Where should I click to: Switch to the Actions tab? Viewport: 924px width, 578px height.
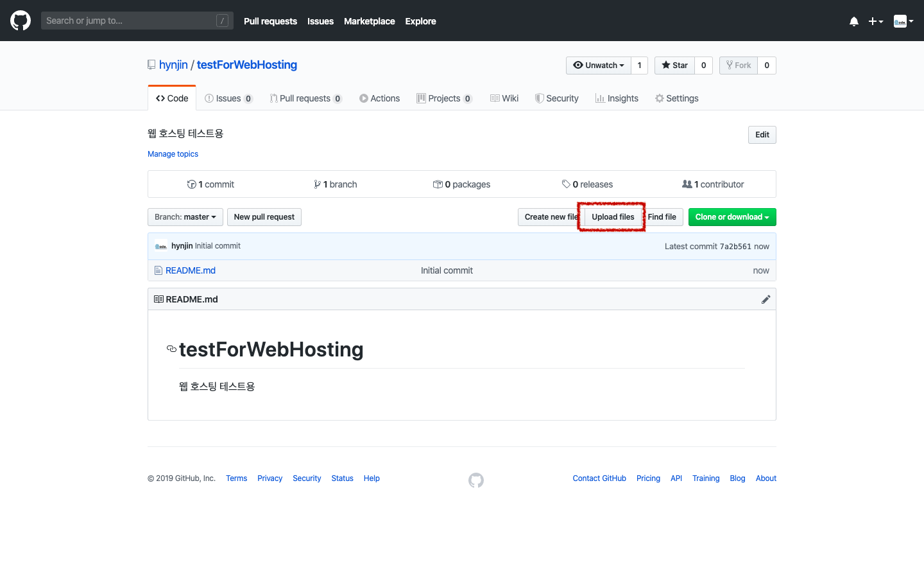tap(379, 98)
